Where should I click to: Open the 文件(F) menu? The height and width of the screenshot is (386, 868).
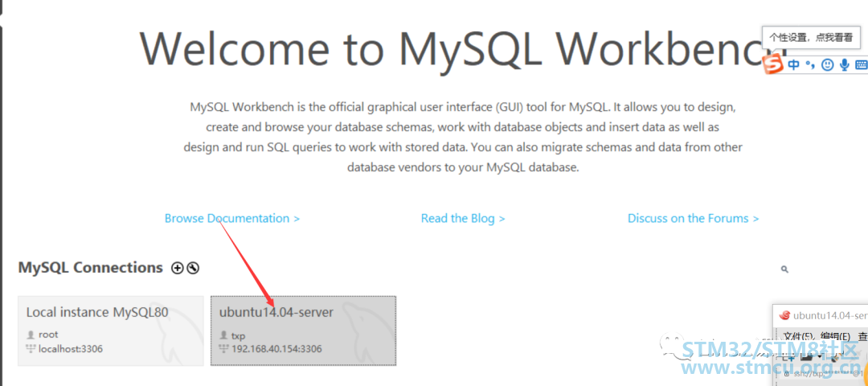798,336
